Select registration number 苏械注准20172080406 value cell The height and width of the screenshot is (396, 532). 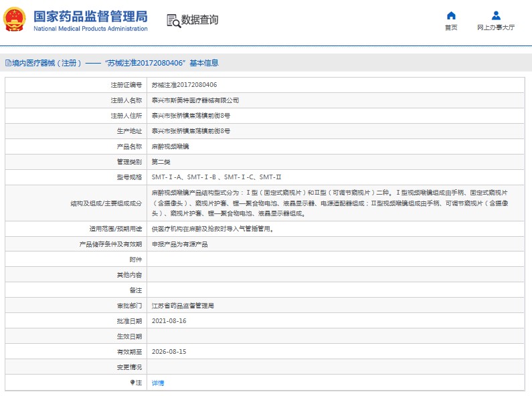(x=184, y=85)
